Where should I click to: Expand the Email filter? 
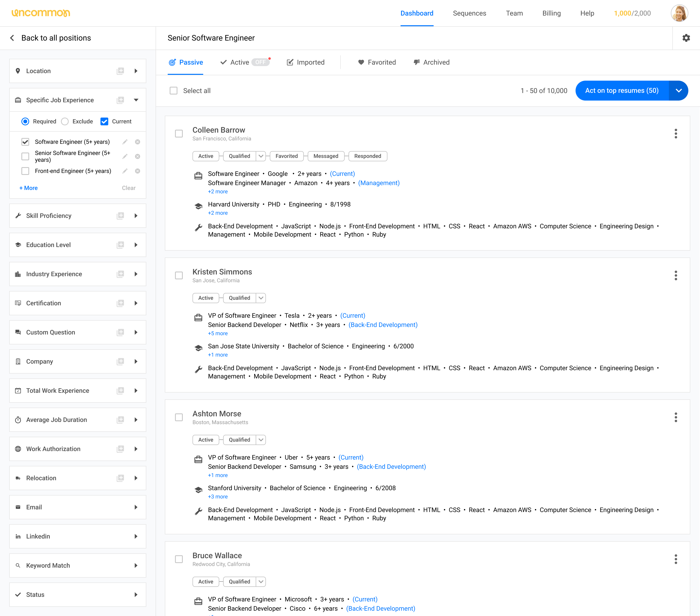136,507
